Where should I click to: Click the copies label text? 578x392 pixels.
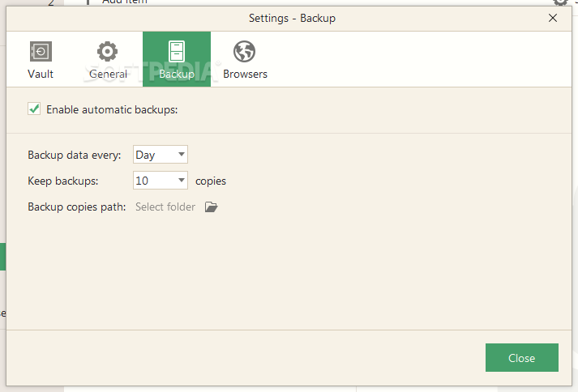point(211,181)
